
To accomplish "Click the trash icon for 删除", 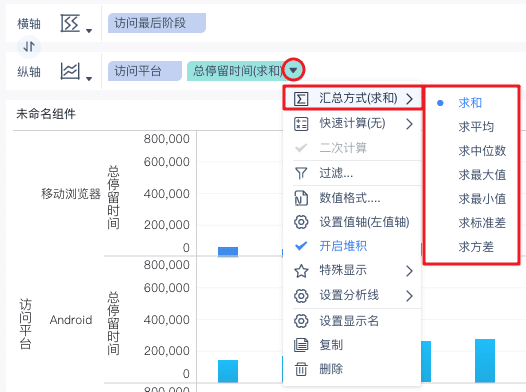I will [x=301, y=369].
